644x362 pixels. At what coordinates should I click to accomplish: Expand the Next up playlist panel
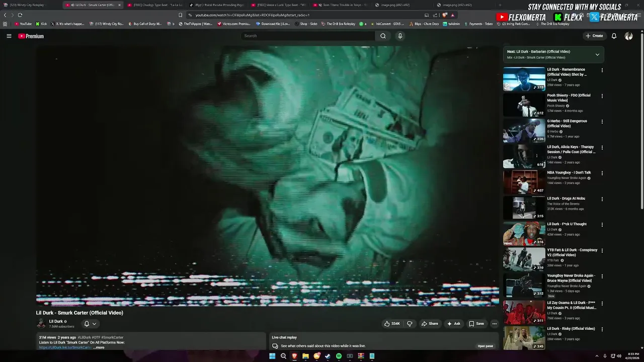coord(597,54)
